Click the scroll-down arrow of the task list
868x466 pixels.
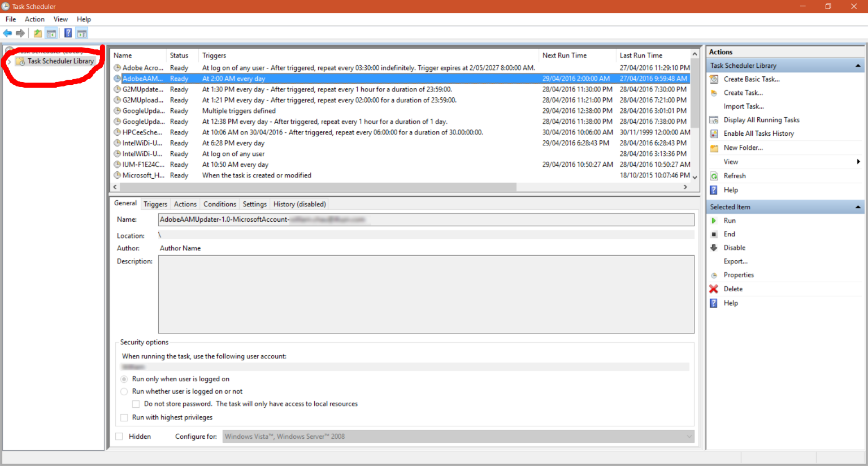695,177
